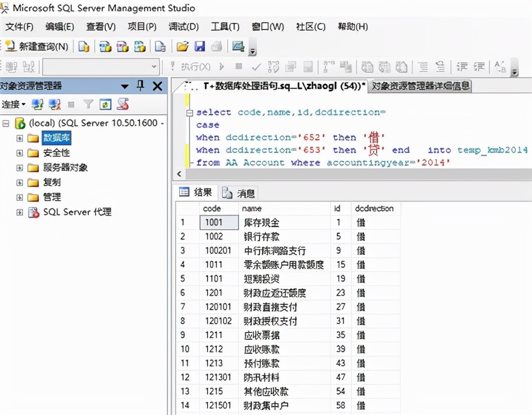This screenshot has width=532, height=415.
Task: Toggle auto-hide pin on 对象资源管理器 panel
Action: point(140,86)
